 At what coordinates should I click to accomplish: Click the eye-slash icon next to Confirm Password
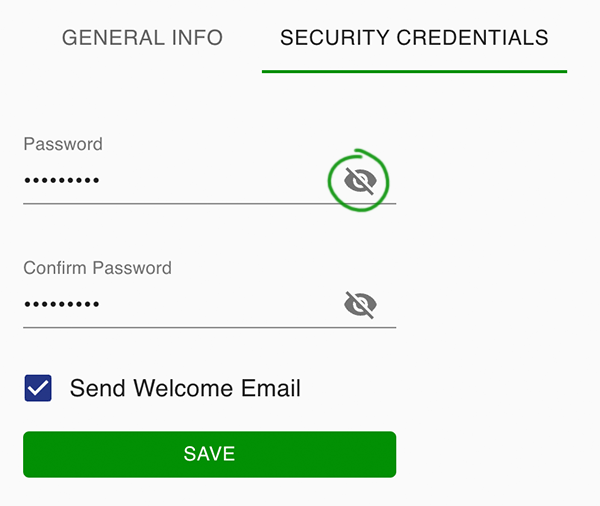(360, 305)
